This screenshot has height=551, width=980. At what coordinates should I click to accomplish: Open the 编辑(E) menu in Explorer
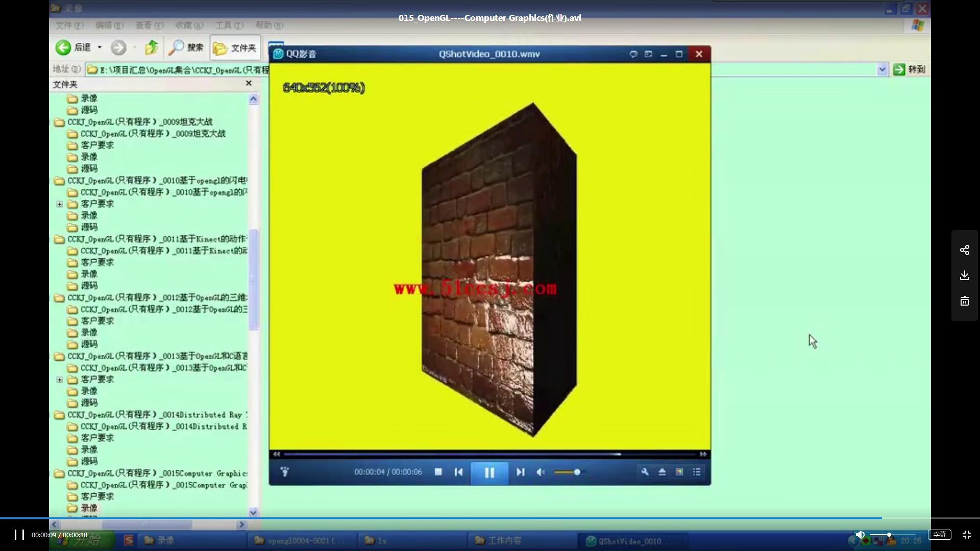(x=109, y=25)
